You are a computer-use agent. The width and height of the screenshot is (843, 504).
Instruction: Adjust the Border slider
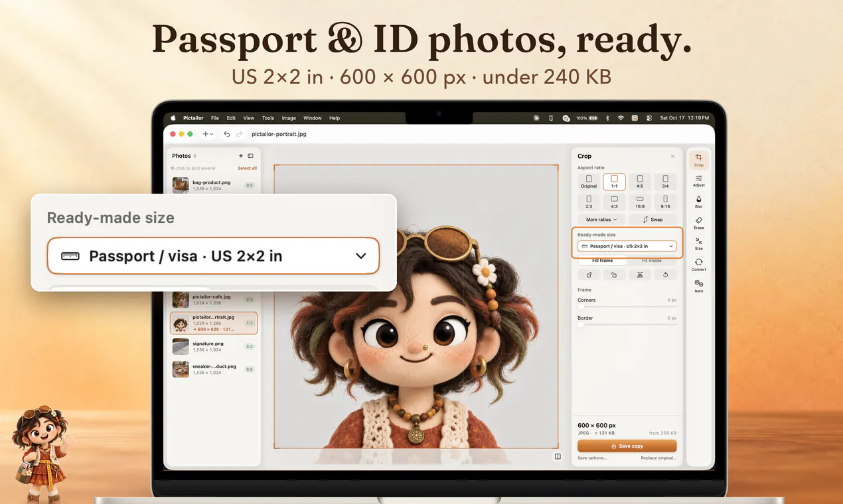(x=627, y=325)
